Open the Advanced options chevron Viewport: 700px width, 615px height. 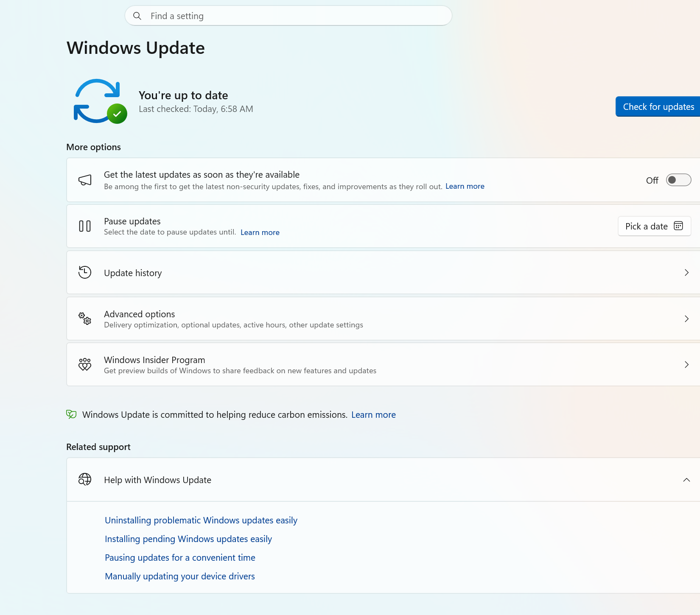pos(686,319)
